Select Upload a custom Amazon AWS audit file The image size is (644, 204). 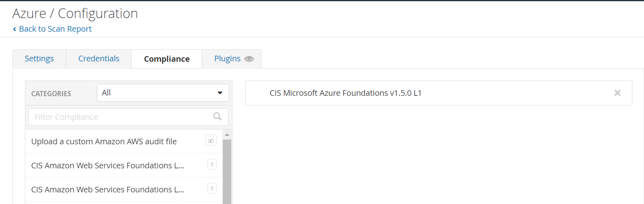coord(104,141)
